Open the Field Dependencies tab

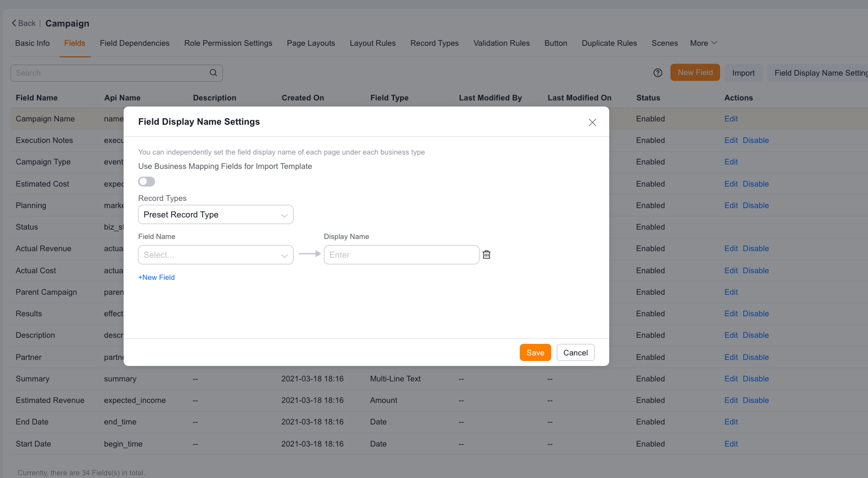click(135, 43)
